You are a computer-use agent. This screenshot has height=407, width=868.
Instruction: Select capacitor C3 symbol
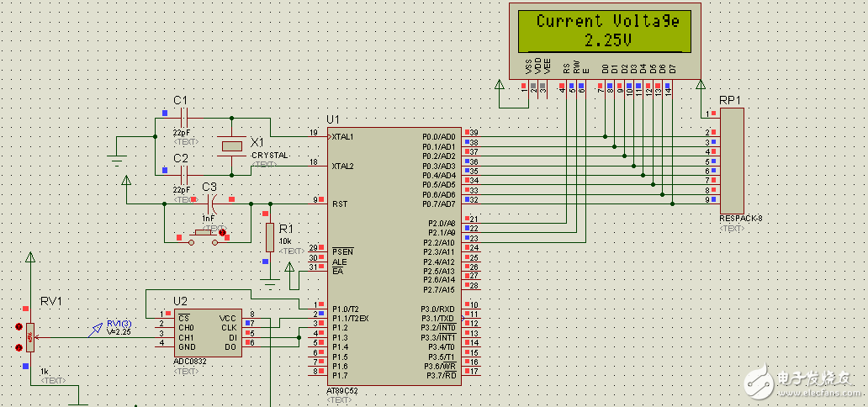coord(212,203)
